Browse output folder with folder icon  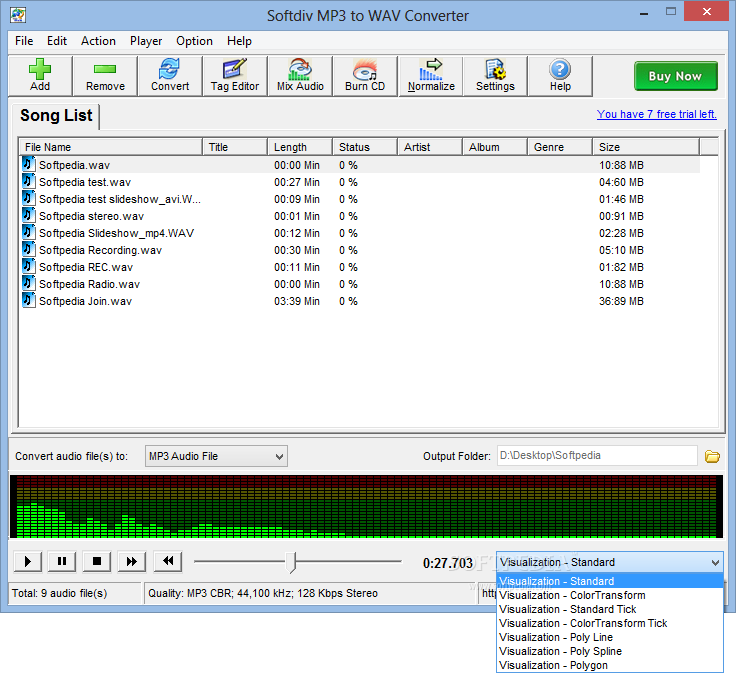coord(712,456)
